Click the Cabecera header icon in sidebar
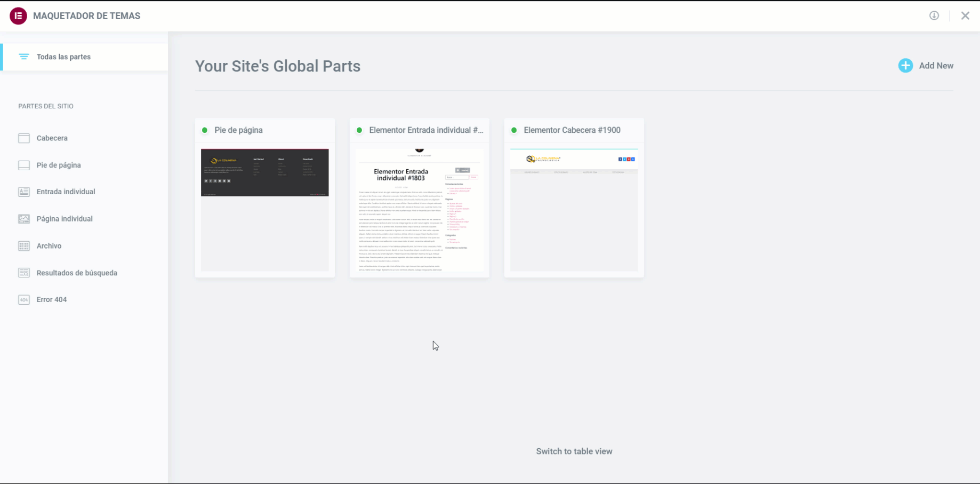This screenshot has height=484, width=980. click(24, 138)
